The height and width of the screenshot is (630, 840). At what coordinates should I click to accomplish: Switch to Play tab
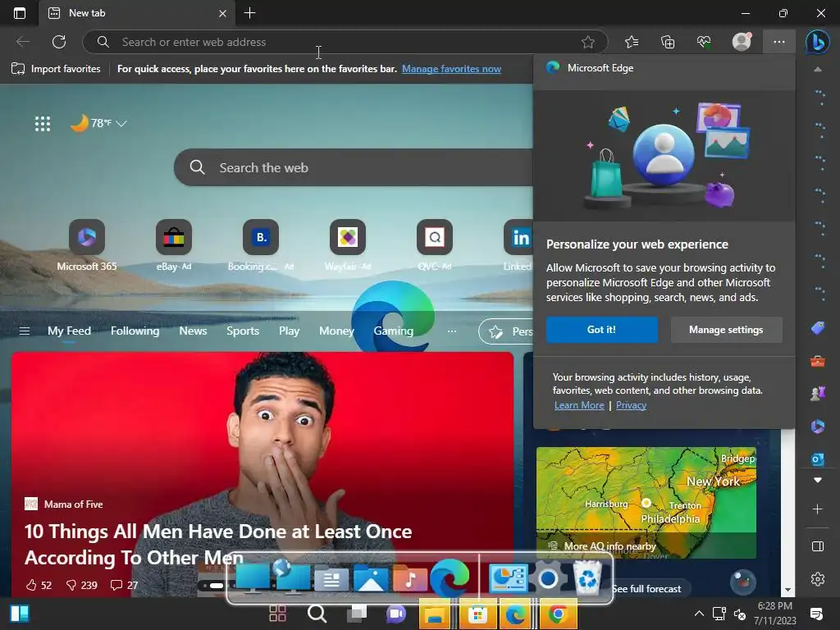pyautogui.click(x=290, y=331)
